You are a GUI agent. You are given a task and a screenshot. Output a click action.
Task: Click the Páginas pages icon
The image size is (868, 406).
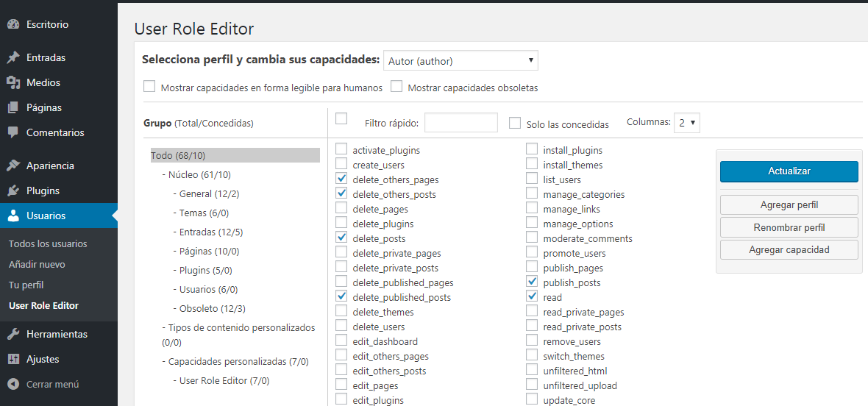tap(14, 107)
